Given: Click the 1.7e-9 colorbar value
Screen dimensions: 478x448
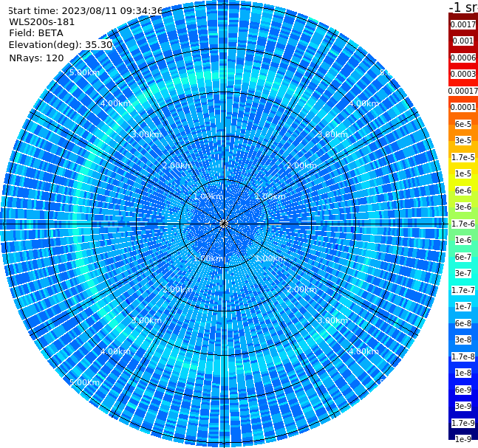Looking at the screenshot, I should (x=463, y=423).
